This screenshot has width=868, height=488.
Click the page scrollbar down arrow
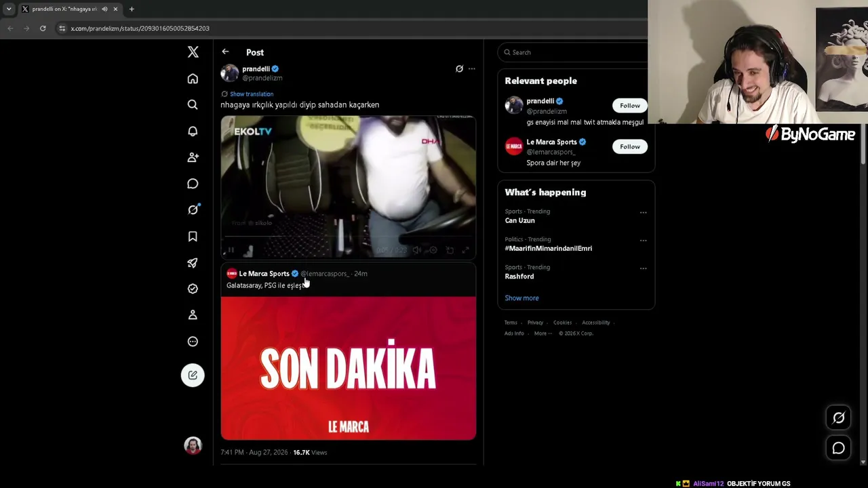863,462
